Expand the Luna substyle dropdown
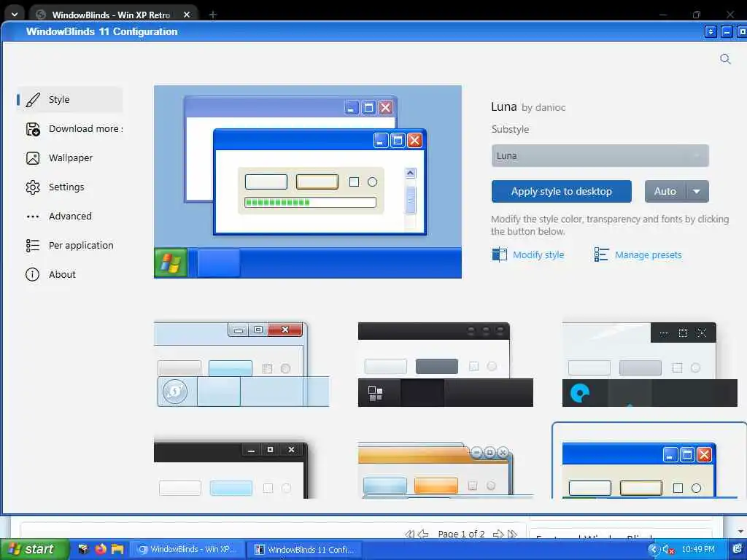The height and width of the screenshot is (560, 747). tap(600, 156)
